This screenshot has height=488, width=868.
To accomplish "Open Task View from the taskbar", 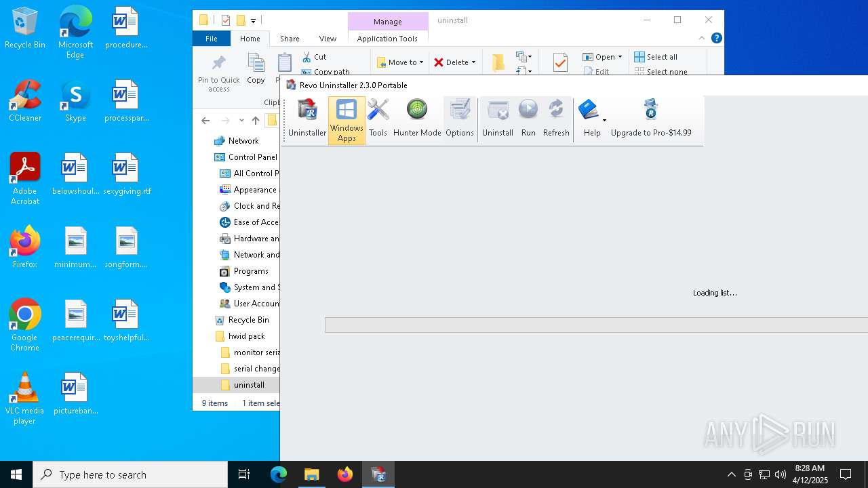I will coord(244,474).
